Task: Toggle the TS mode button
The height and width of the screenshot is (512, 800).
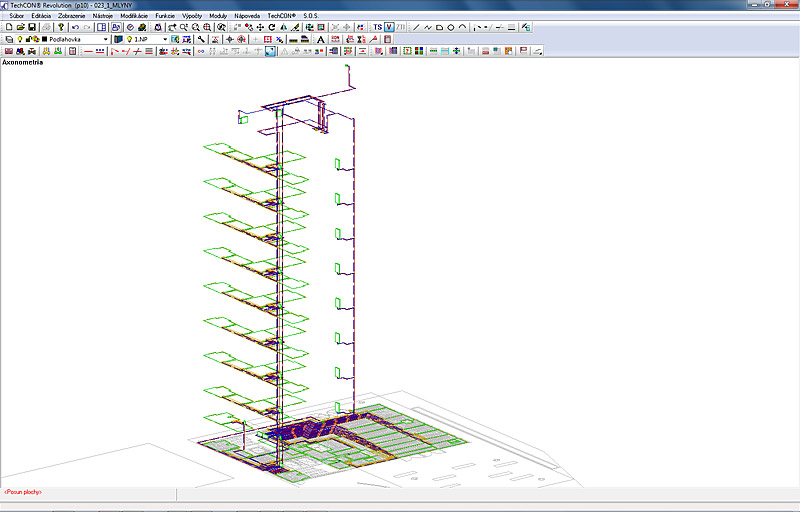Action: point(378,27)
